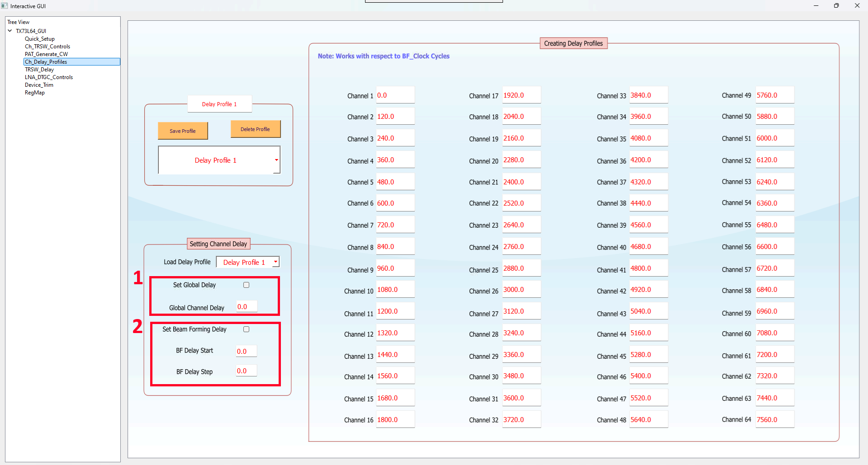Go to PAT_Generate_CW page
This screenshot has width=868, height=465.
pos(46,54)
